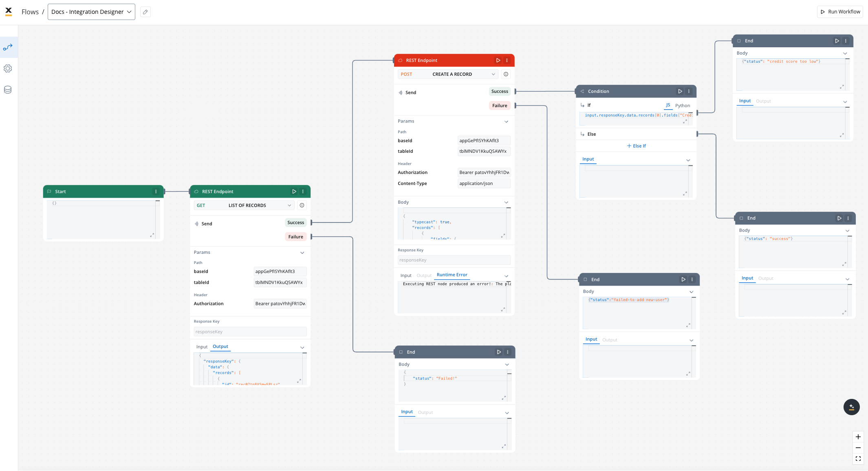Fit the workflow to screen
Screen dimensions: 868x471
[858, 459]
